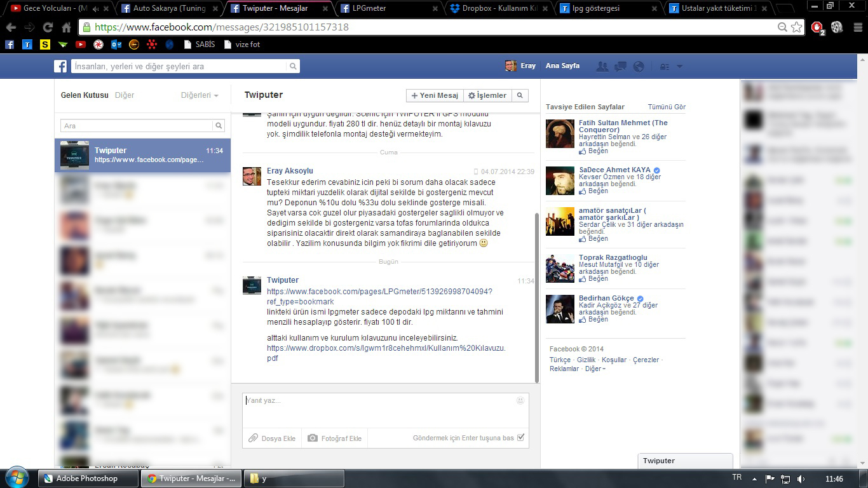Expand the Diğer footer dropdown link

coord(595,369)
